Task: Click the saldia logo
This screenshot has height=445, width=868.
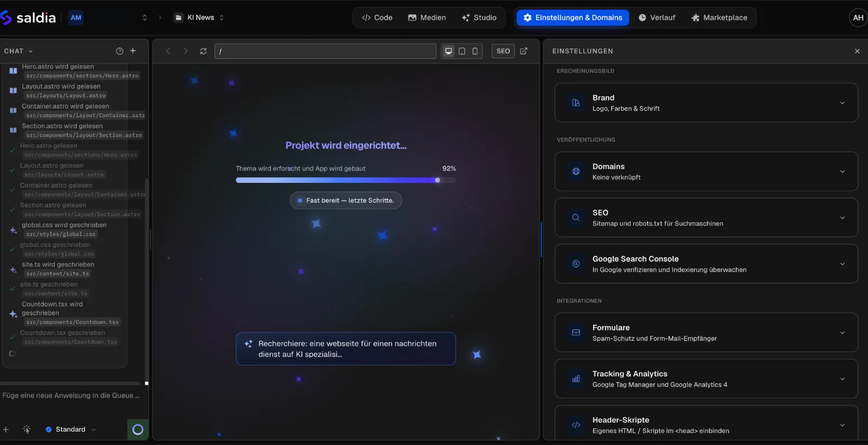Action: 28,18
